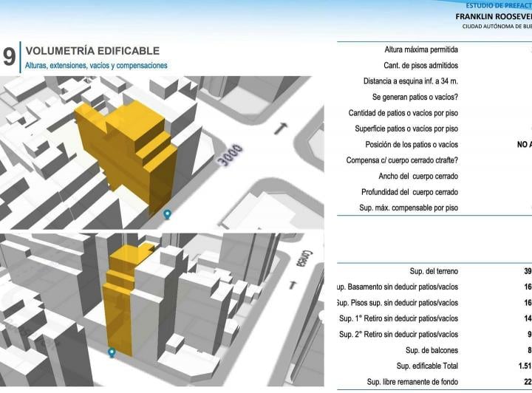This screenshot has height=393, width=532.
Task: Click "Posición de los patios o vacíos"
Action: click(412, 145)
